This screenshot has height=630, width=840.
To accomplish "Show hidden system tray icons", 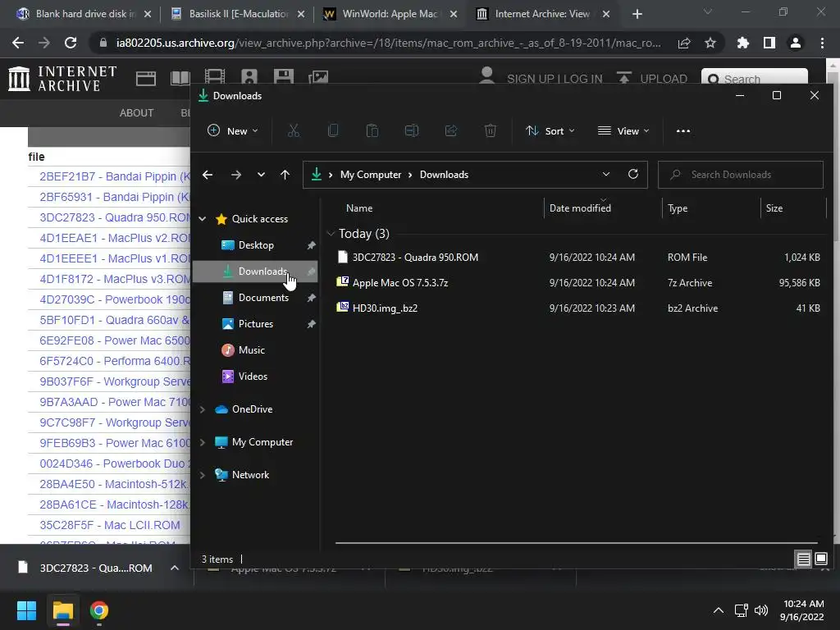I will tap(719, 610).
